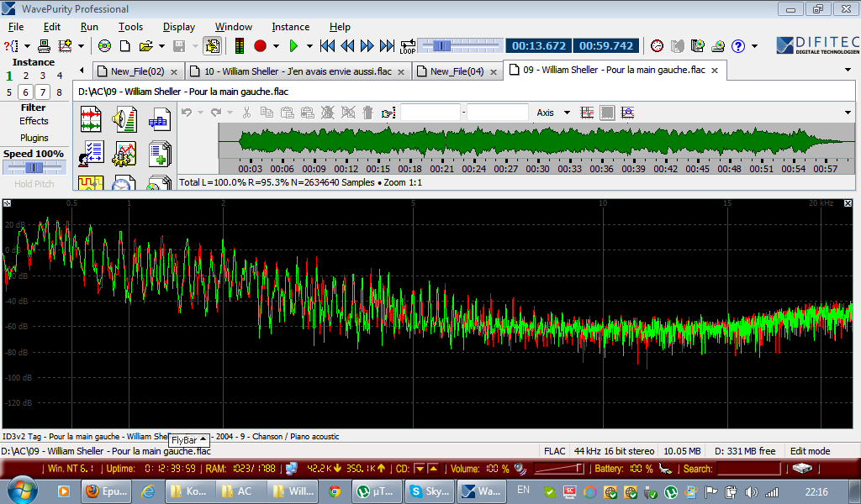
Task: Open dropdown arrow next to open folder
Action: pos(160,46)
